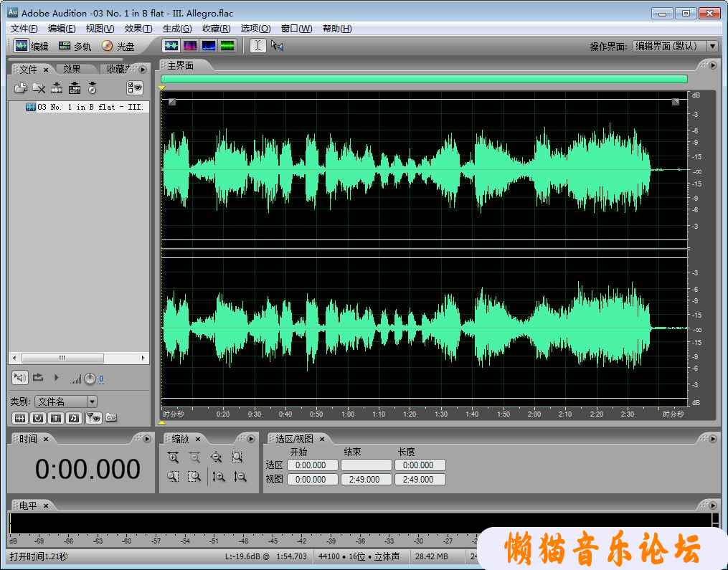Screen dimensions: 728x570
Task: Click the play preview triangle in Files panel
Action: (56, 377)
